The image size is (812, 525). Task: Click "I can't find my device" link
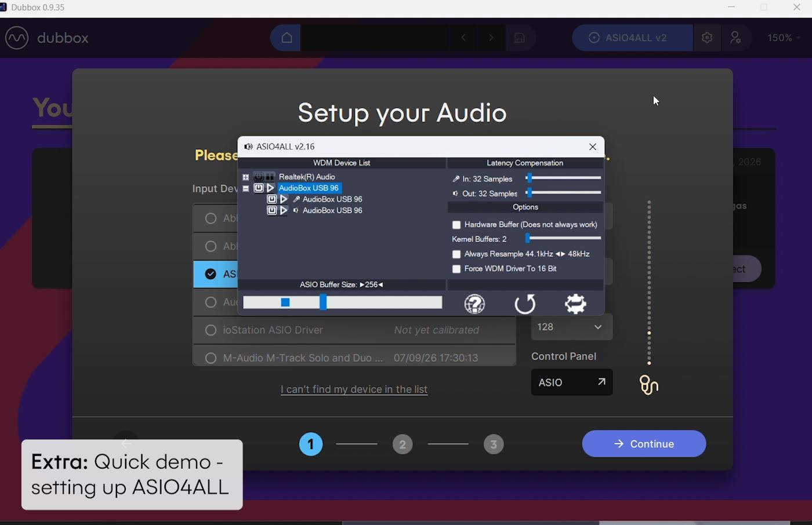[x=354, y=389]
